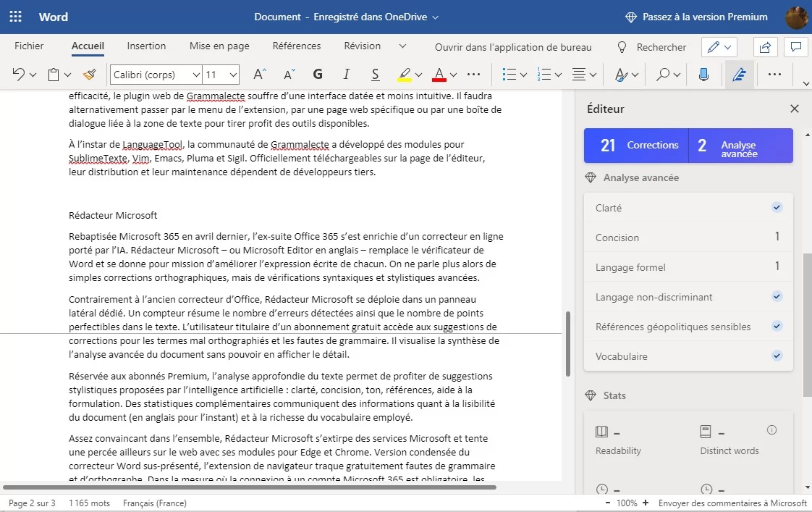Screen dimensions: 812x512
Task: Select the Format Painter brush
Action: pyautogui.click(x=89, y=75)
